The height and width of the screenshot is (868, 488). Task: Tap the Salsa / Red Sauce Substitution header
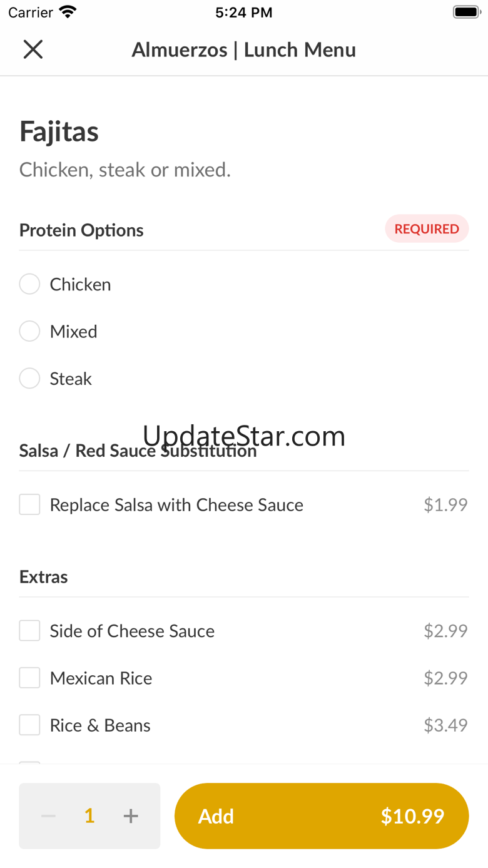138,451
